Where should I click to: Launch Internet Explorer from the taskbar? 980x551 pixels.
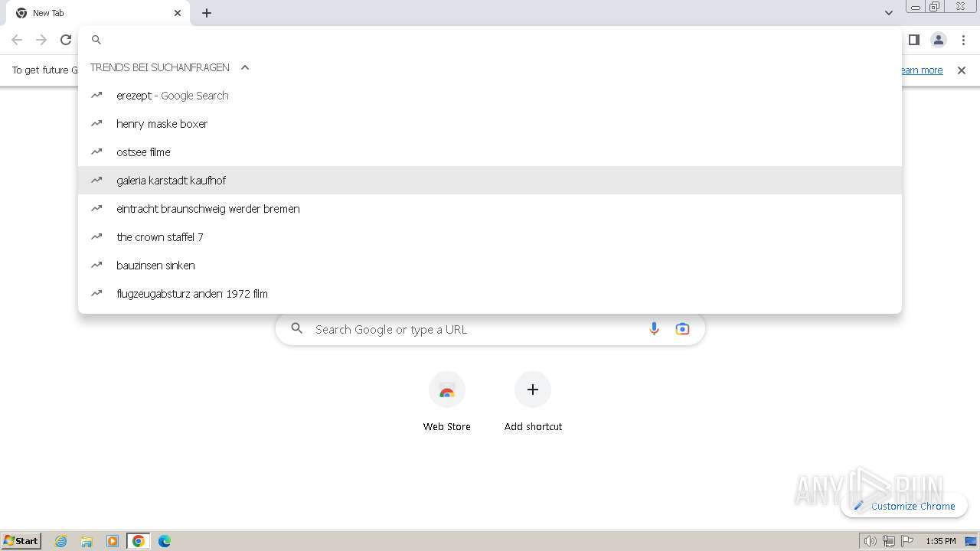(61, 541)
